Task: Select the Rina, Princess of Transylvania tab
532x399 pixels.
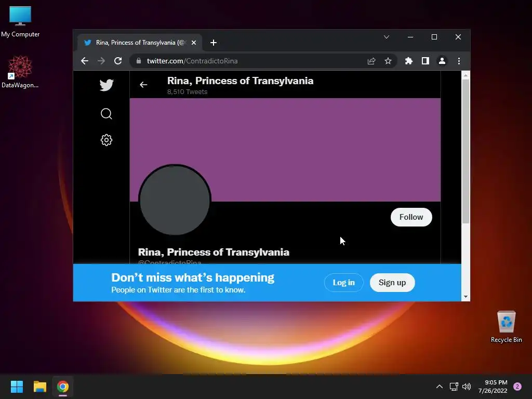Action: 140,43
